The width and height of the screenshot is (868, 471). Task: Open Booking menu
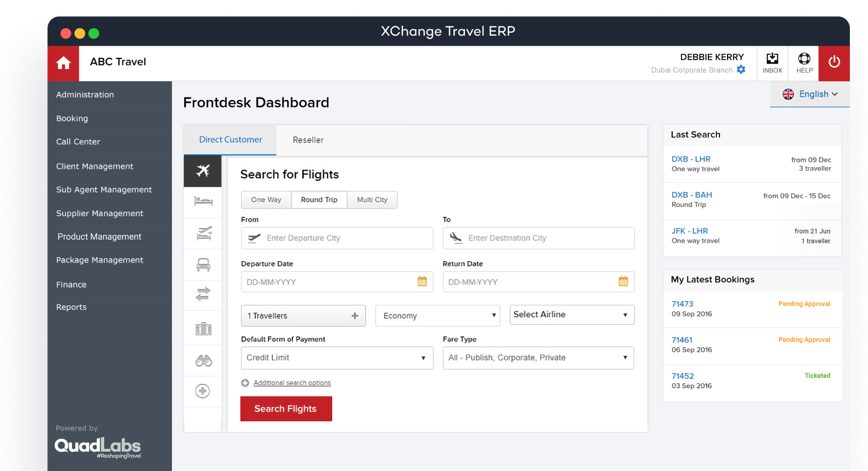(x=110, y=119)
